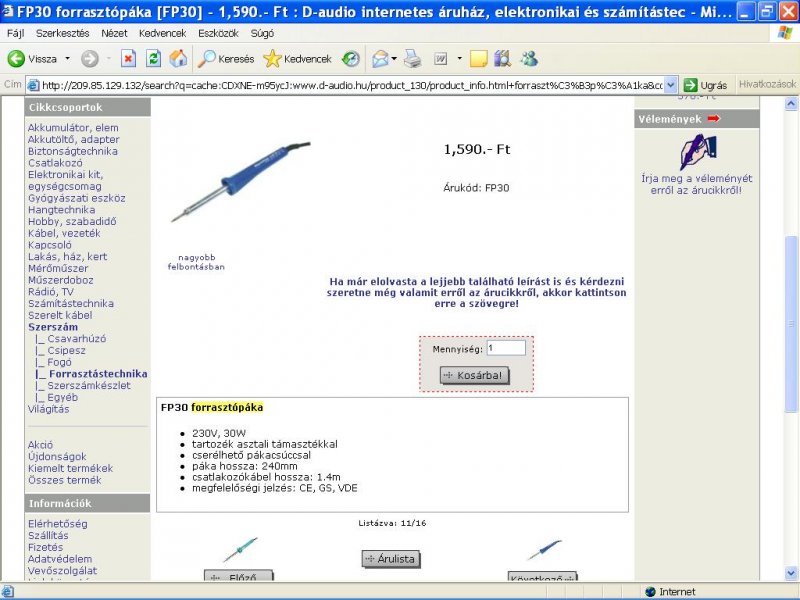Open dropdown next to Vissza button
This screenshot has width=800, height=600.
click(x=67, y=59)
